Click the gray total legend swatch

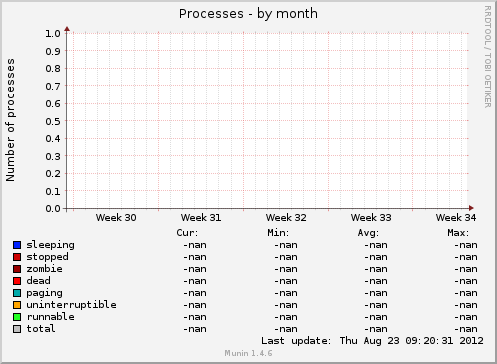click(17, 329)
